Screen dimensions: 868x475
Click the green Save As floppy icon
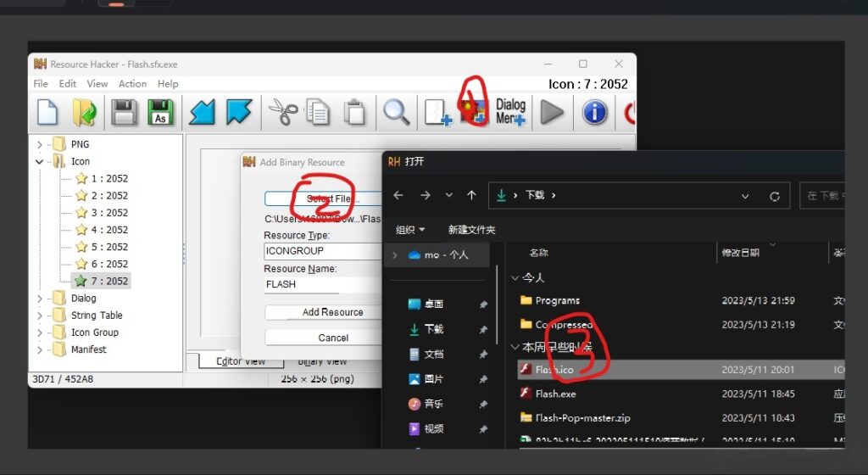tap(160, 112)
